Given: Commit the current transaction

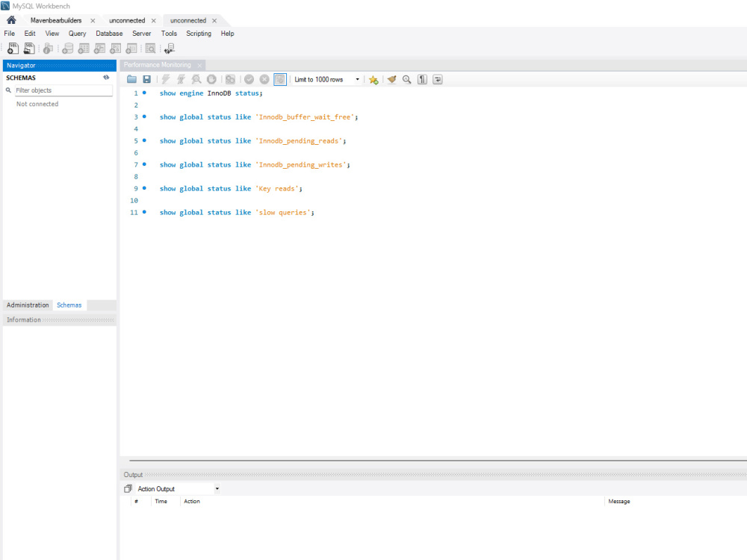Looking at the screenshot, I should pos(249,80).
